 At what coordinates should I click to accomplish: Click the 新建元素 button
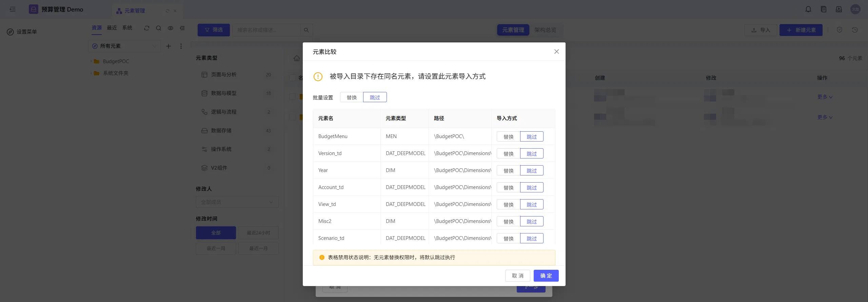tap(801, 30)
